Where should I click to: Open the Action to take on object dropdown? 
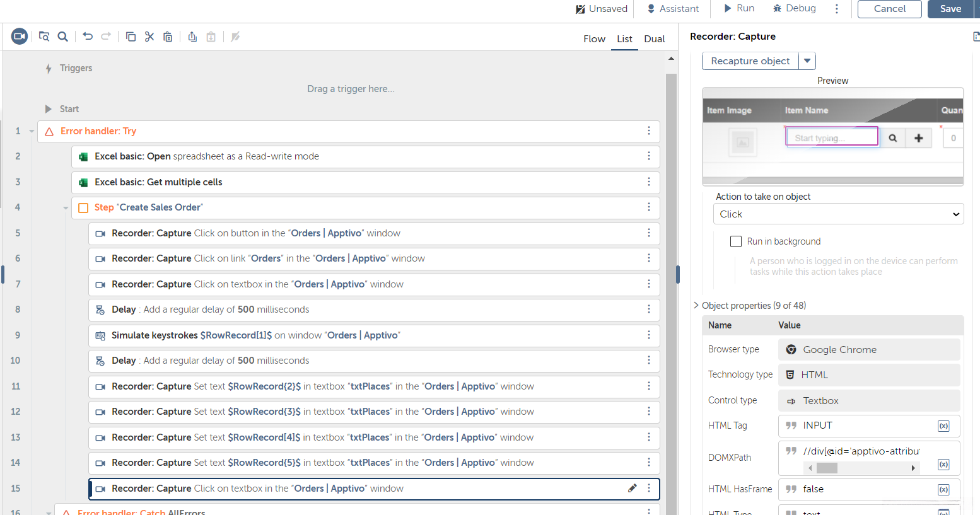point(838,214)
